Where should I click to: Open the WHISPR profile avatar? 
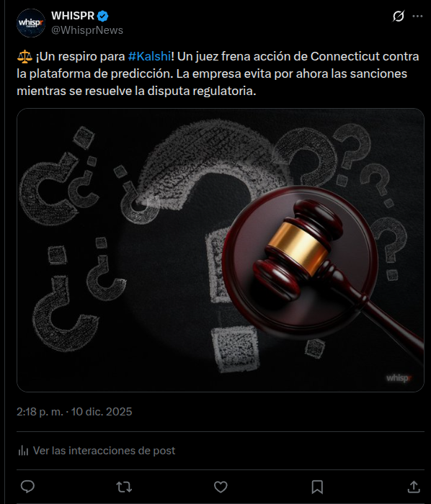click(31, 23)
